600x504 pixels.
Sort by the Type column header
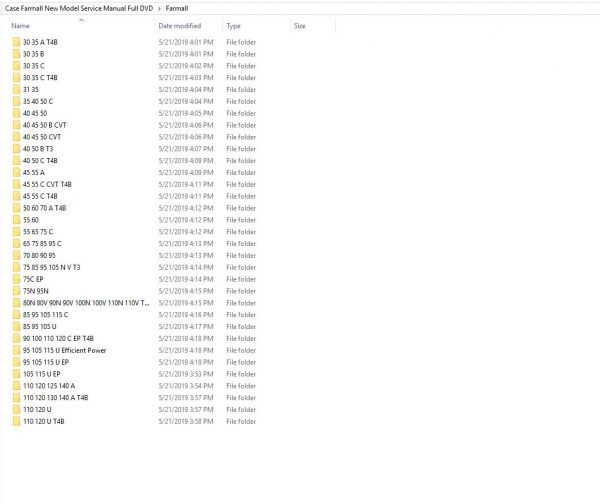[233, 26]
